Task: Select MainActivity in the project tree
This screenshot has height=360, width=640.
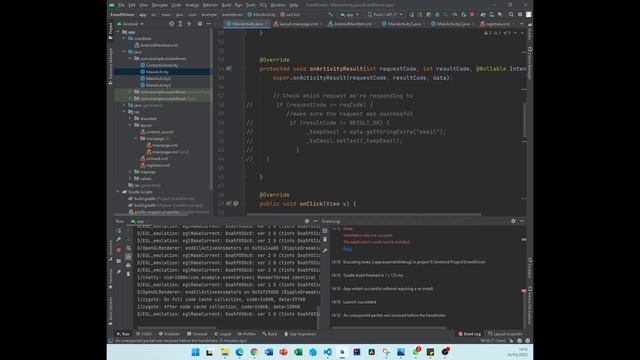Action: [x=157, y=72]
